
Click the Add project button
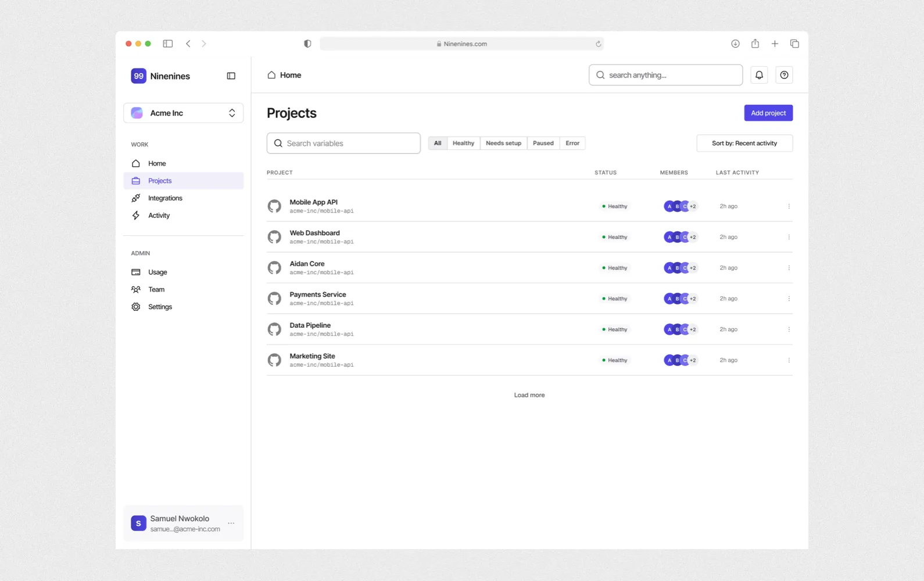click(x=768, y=113)
